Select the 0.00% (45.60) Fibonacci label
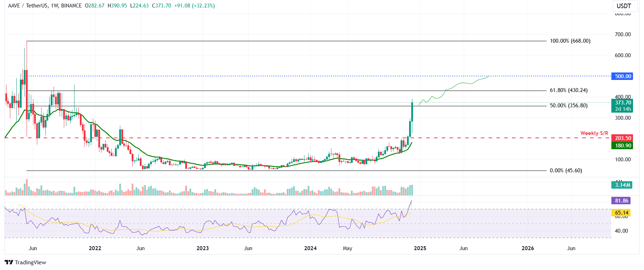Screen dimensions: 644x270 [x=566, y=171]
